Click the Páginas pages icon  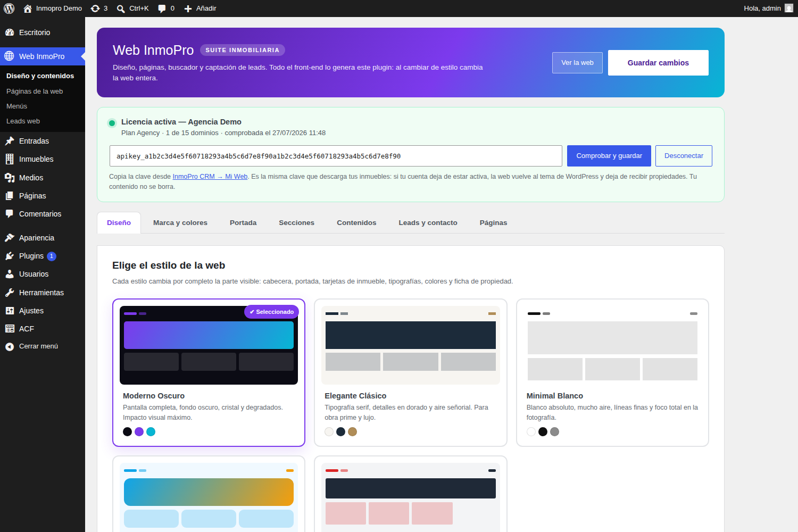pyautogui.click(x=10, y=196)
